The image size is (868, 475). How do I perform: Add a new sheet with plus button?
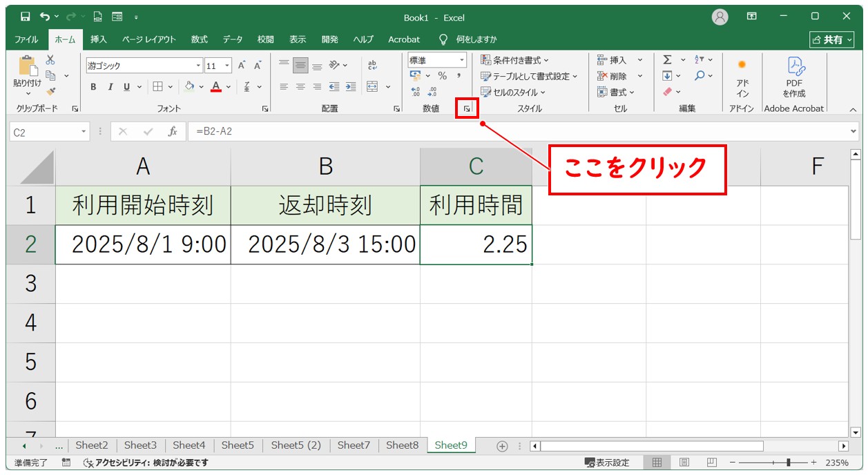pos(503,446)
